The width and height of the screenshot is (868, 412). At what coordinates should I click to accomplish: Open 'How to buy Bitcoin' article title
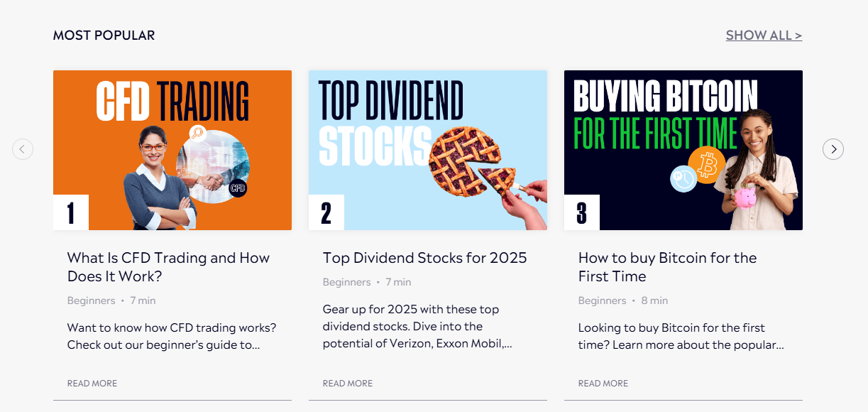pyautogui.click(x=667, y=267)
